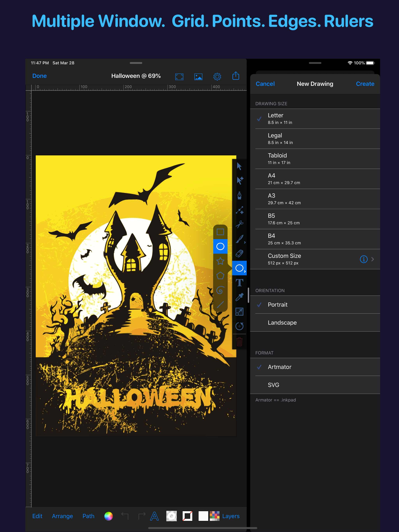Open the Layers panel
The image size is (399, 532).
231,516
